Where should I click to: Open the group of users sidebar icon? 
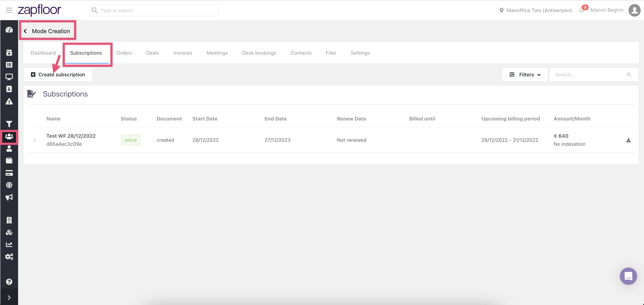click(x=9, y=137)
